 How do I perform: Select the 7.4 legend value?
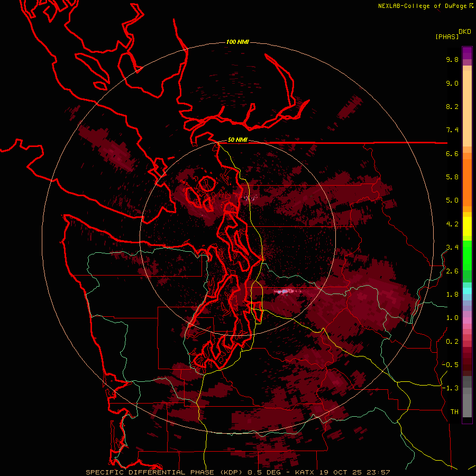pyautogui.click(x=452, y=130)
